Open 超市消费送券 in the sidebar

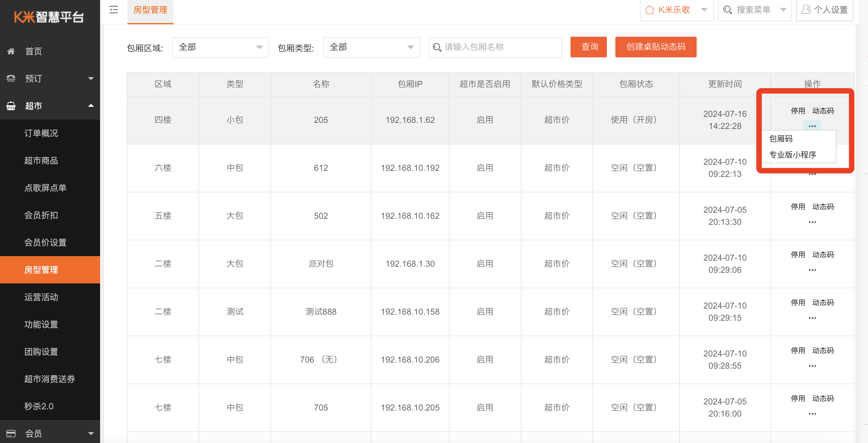click(x=50, y=379)
